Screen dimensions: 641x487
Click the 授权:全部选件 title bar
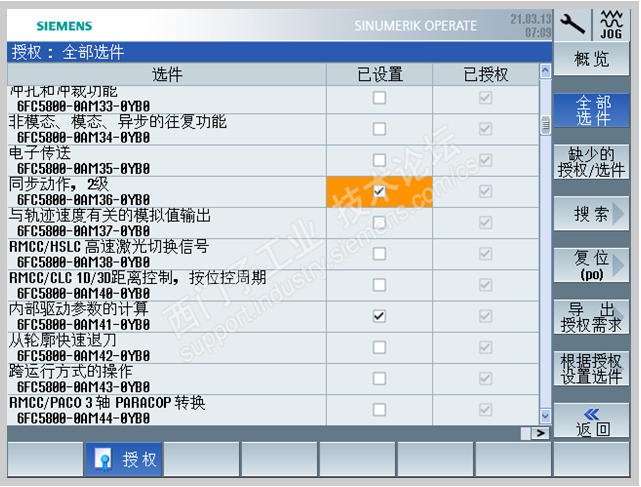click(280, 52)
